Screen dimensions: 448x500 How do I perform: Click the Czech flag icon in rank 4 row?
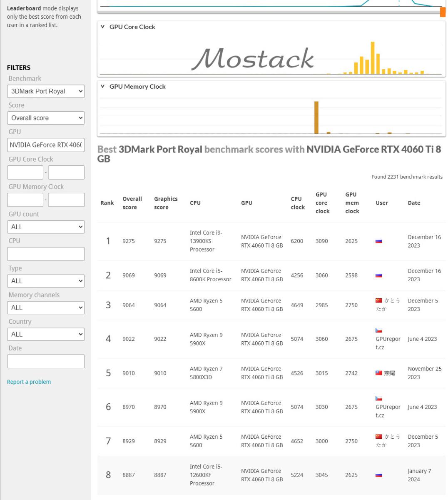click(x=379, y=330)
